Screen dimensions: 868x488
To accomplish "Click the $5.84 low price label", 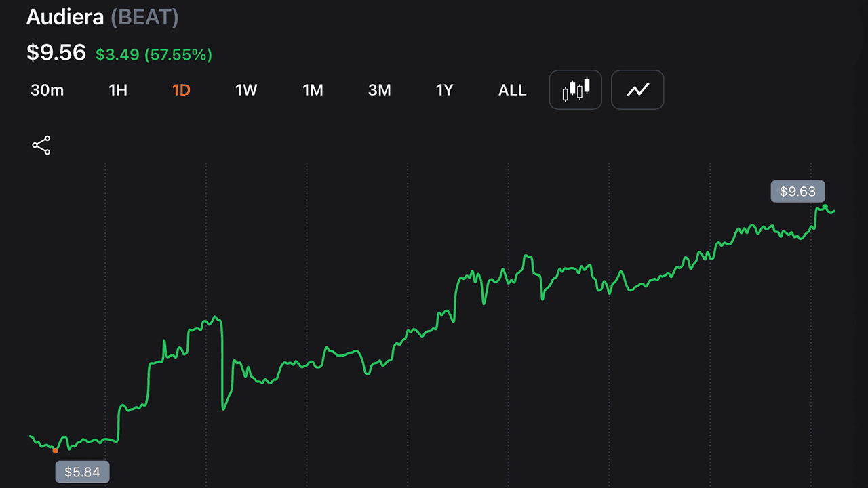I will click(x=82, y=472).
